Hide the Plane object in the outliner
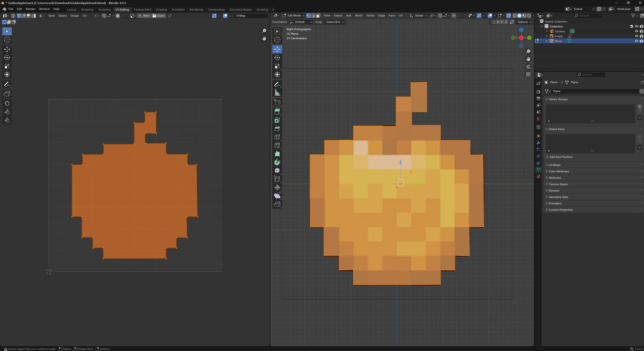The image size is (644, 351). (636, 41)
